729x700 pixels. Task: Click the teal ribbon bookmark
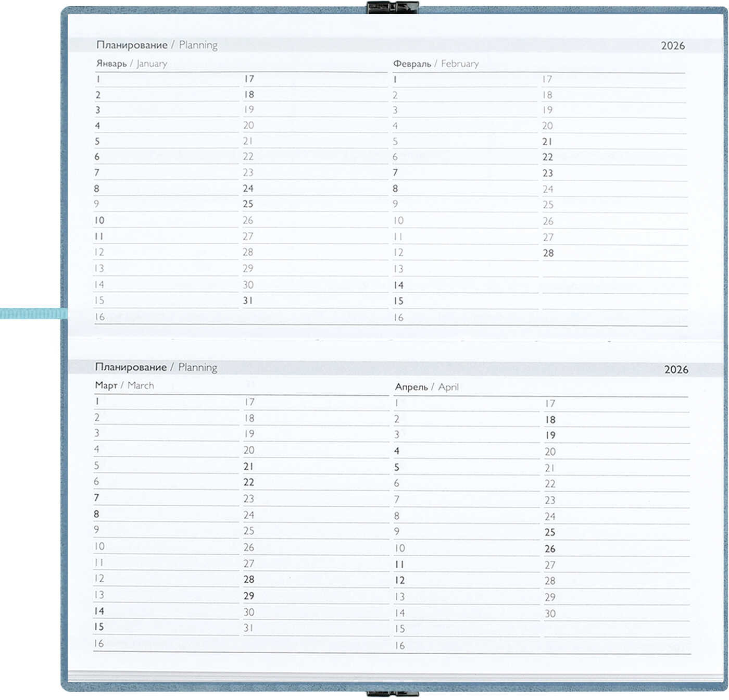[x=33, y=314]
